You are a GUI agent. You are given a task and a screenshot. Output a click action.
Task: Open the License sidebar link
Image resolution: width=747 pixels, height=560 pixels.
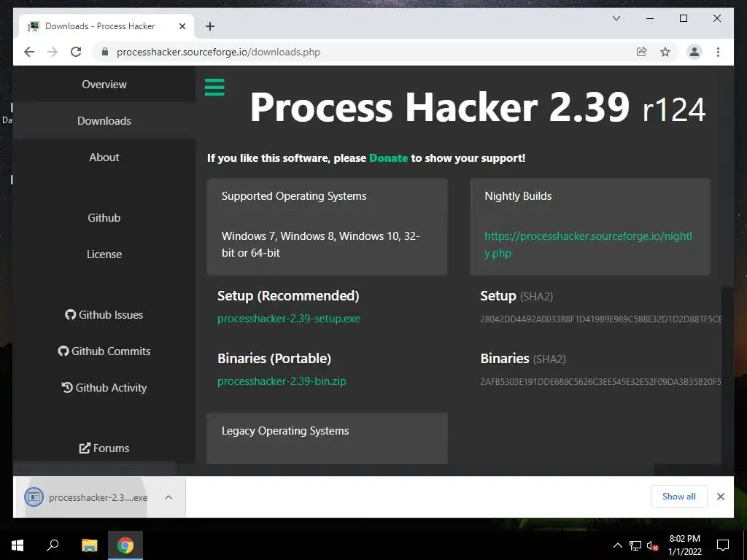click(104, 254)
